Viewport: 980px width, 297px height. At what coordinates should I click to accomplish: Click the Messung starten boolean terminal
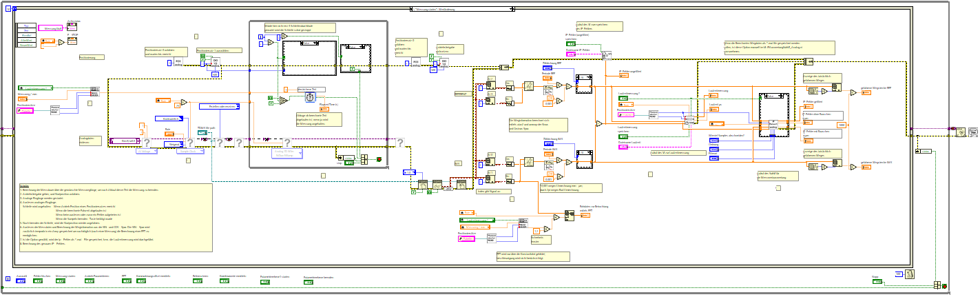coord(61,281)
